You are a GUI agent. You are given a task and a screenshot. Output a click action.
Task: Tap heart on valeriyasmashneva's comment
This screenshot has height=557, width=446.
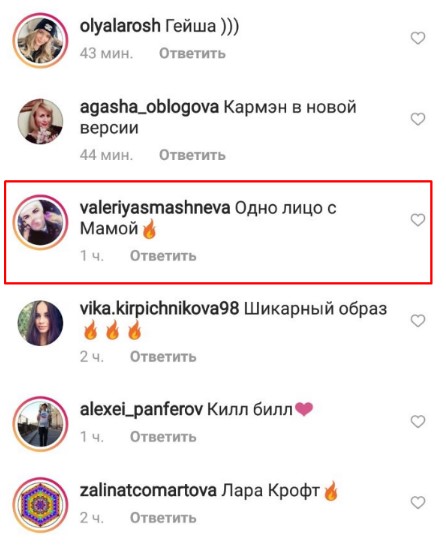click(418, 220)
